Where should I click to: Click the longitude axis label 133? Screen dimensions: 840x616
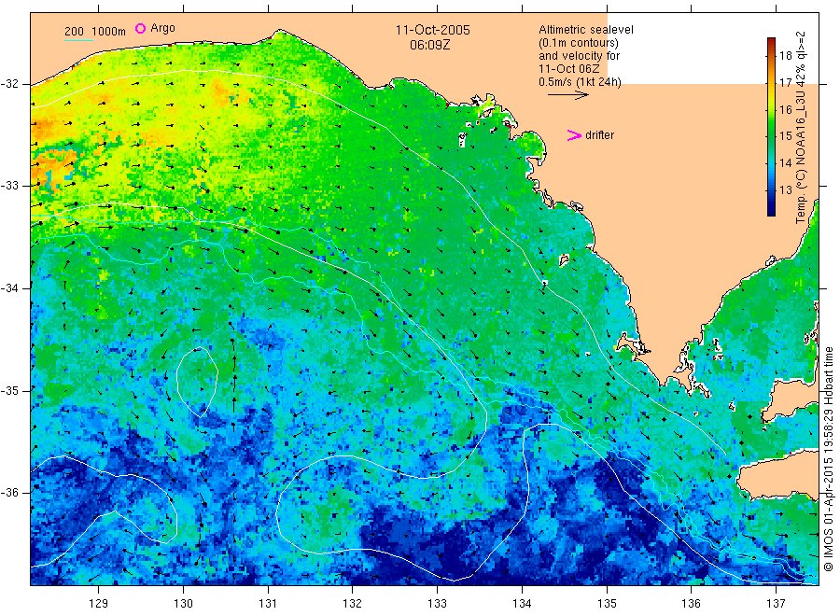click(437, 604)
